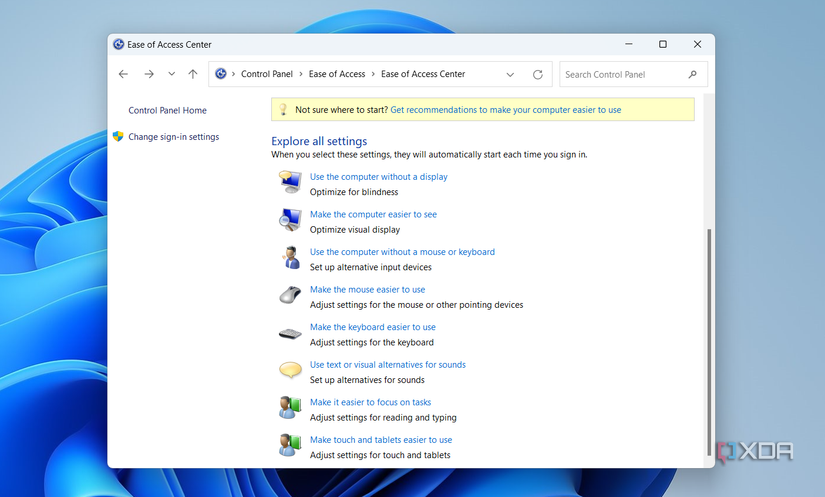This screenshot has height=497, width=825.
Task: Click shield icon beside Change sign-in settings
Action: coord(118,136)
